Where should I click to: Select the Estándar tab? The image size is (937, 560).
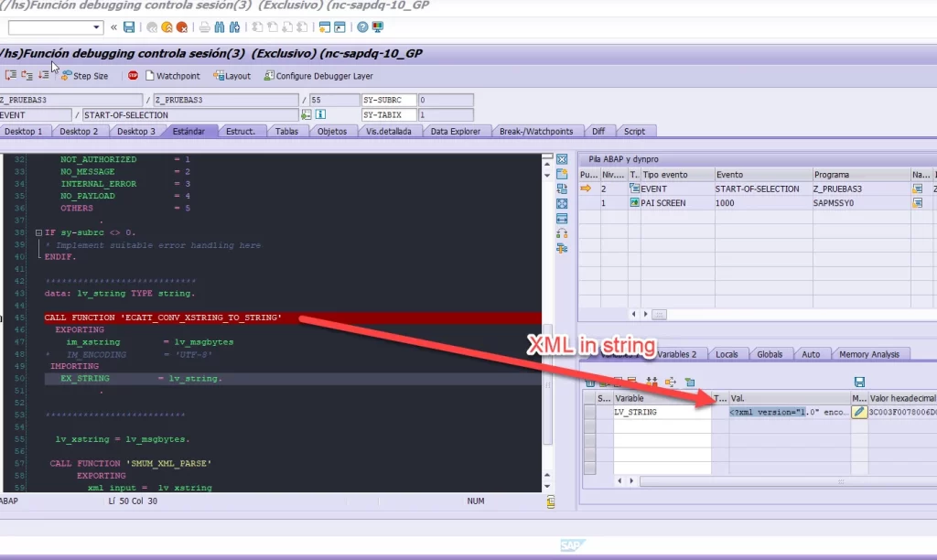click(188, 132)
